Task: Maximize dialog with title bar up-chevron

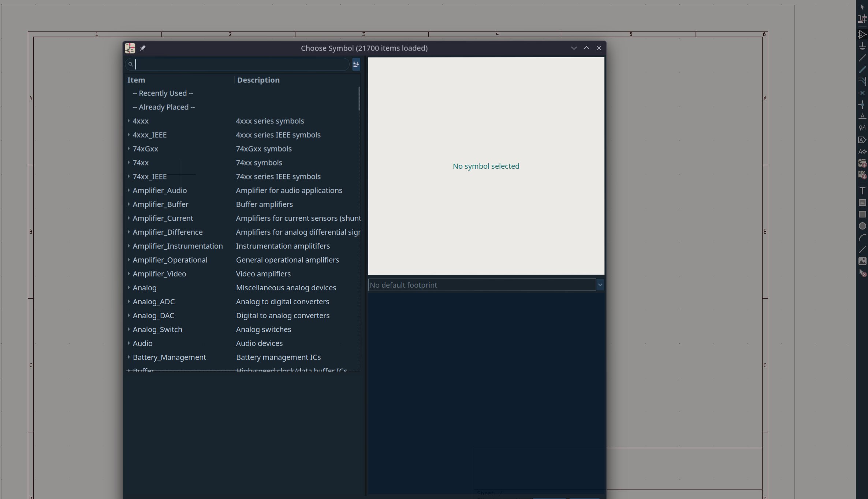Action: pos(586,48)
